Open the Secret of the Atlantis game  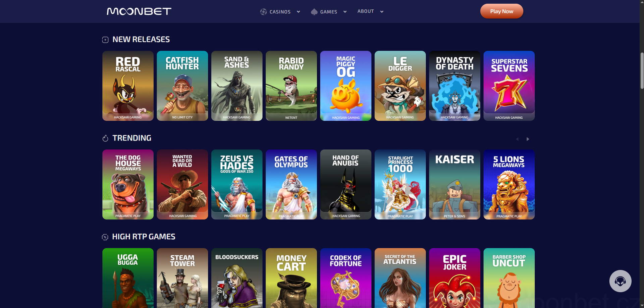(400, 278)
